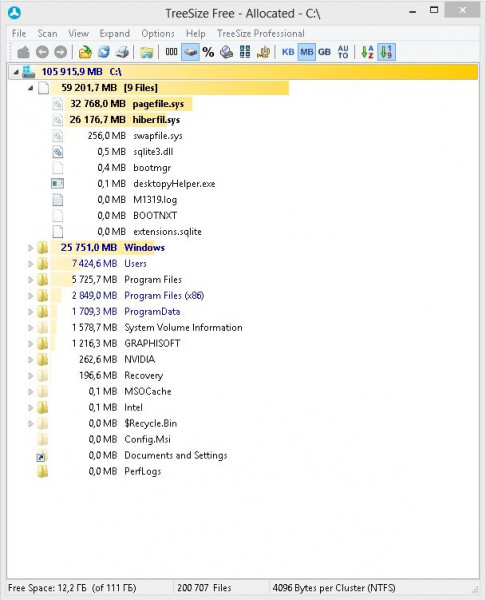
Task: Show file count with the 000 icon
Action: click(x=171, y=52)
